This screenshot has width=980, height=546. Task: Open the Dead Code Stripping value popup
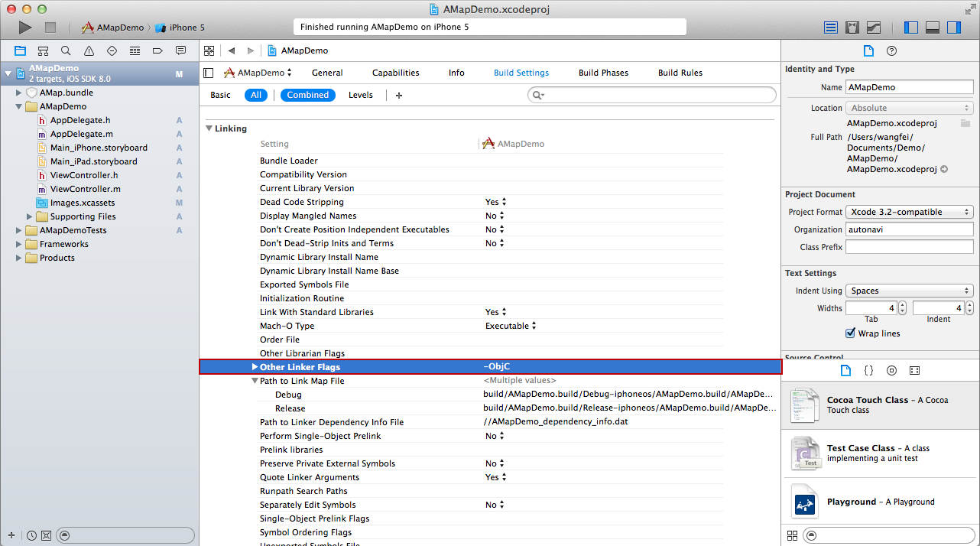(x=496, y=202)
